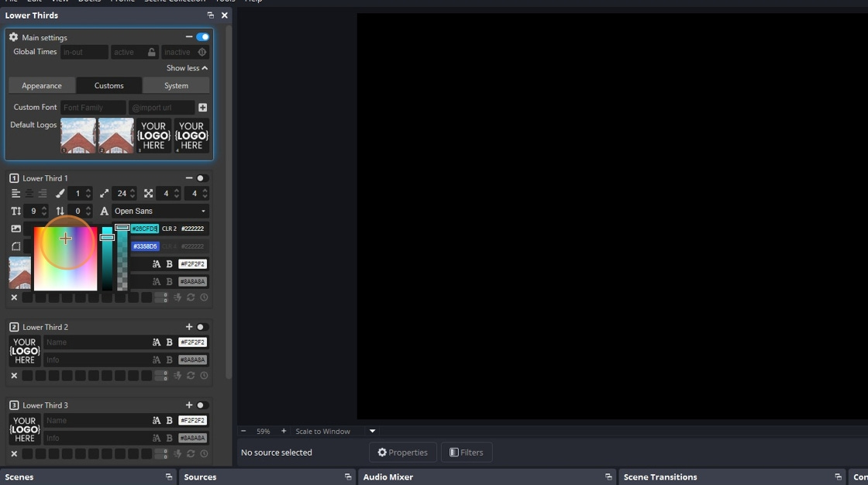Open the Main settings gear icon
Viewport: 868px width, 485px height.
pyautogui.click(x=13, y=37)
